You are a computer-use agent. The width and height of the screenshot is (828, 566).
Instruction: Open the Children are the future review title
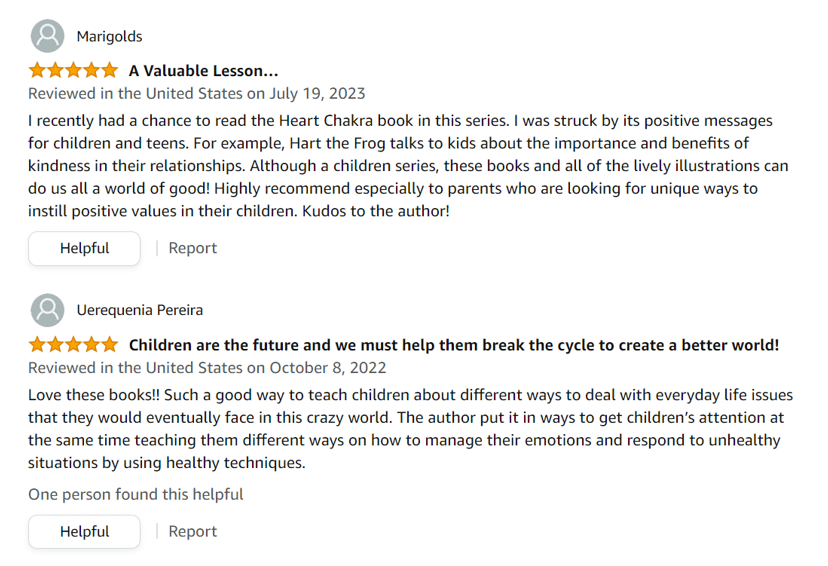click(x=454, y=345)
